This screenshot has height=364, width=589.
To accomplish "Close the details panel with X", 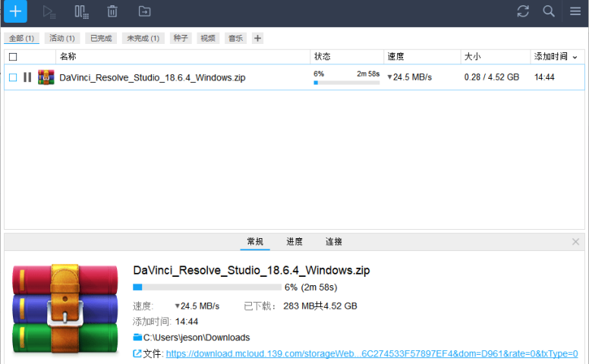I will click(575, 242).
